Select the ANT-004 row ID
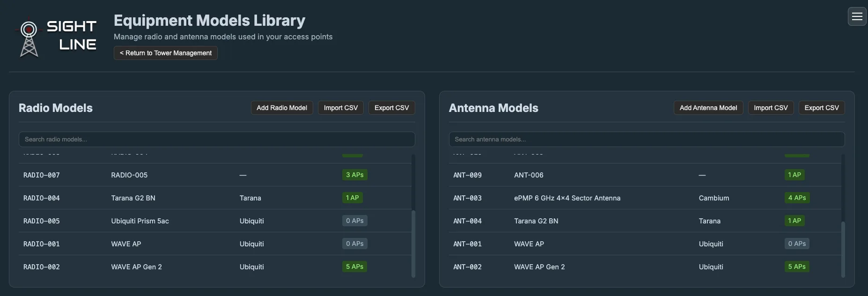This screenshot has height=296, width=868. (x=467, y=221)
